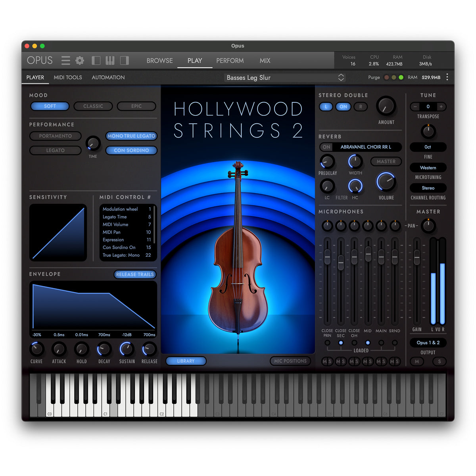Screen dimensions: 476x476
Task: Open the hamburger main menu icon
Action: [x=66, y=61]
